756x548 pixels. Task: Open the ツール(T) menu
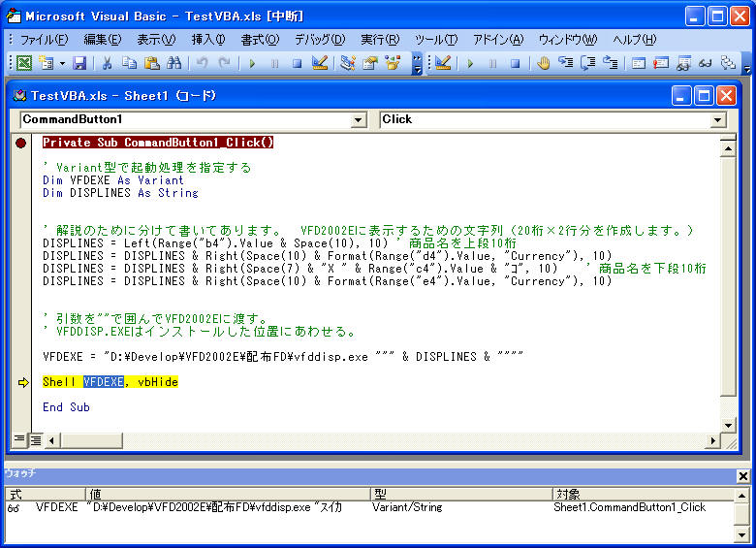[436, 40]
